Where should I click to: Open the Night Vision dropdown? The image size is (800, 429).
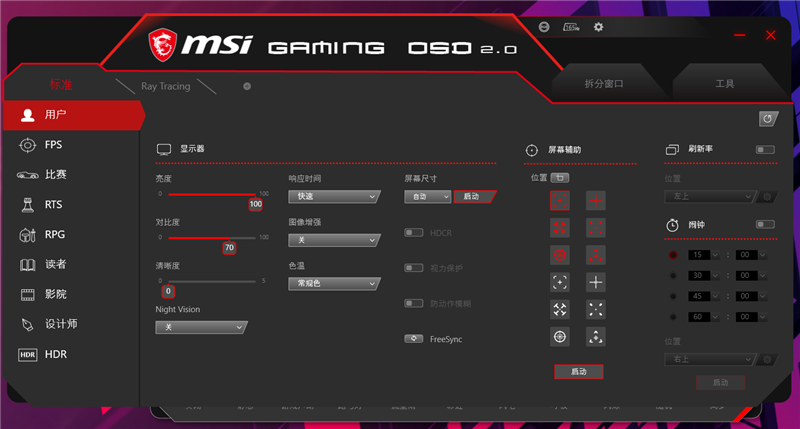click(201, 327)
